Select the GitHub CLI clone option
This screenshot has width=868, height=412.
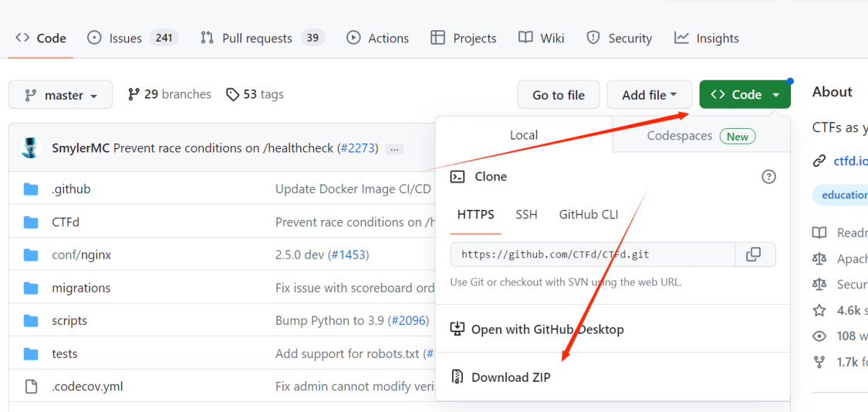click(x=589, y=214)
